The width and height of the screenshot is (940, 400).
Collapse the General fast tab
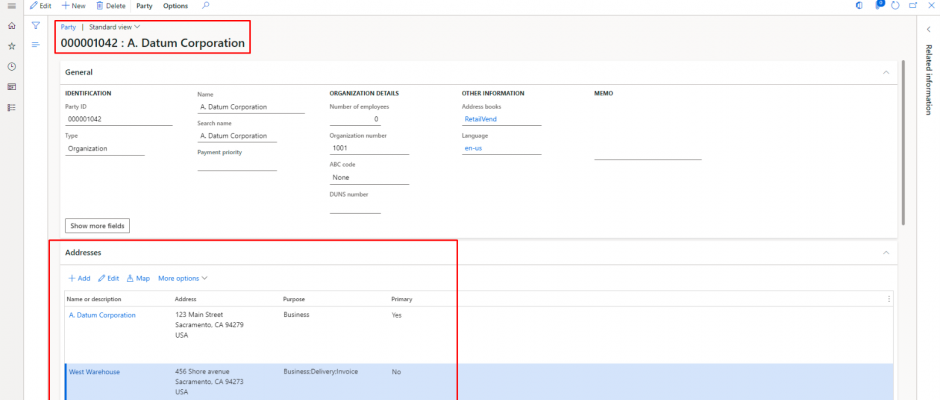click(886, 72)
